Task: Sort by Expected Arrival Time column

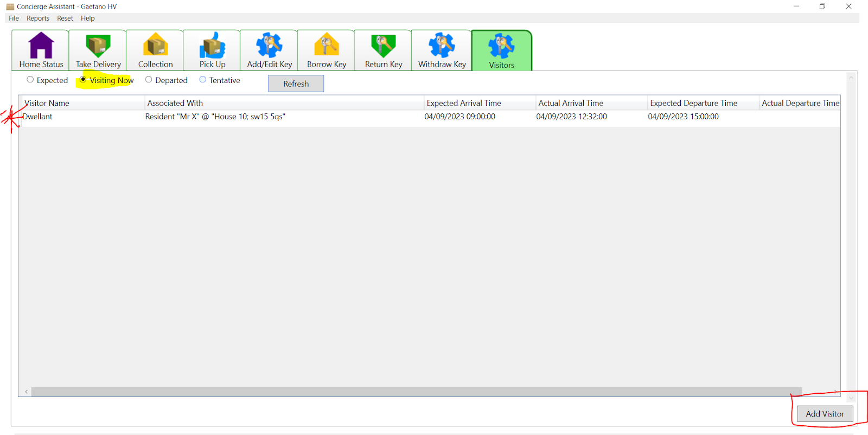Action: point(480,103)
